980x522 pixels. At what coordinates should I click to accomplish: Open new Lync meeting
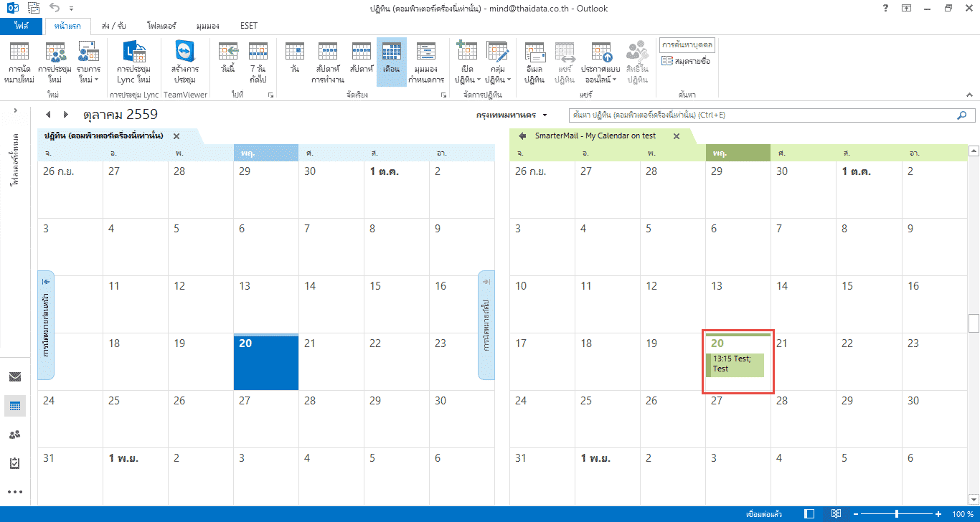tap(133, 62)
